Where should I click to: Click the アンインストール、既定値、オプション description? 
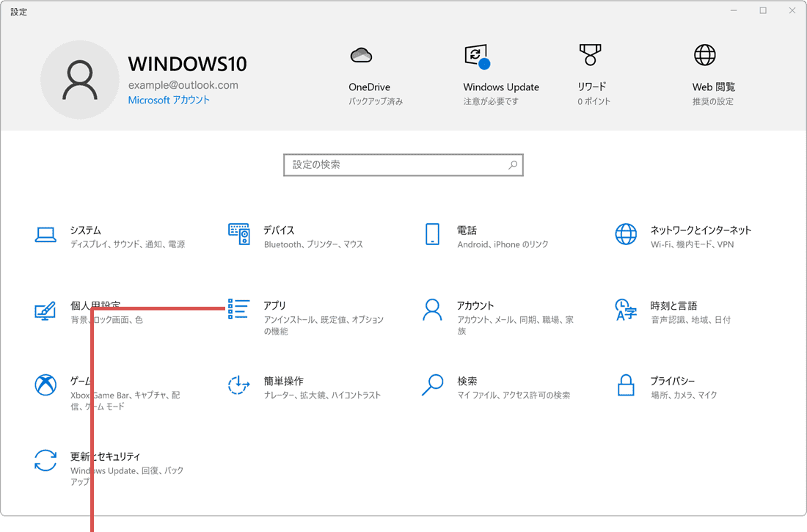[324, 326]
